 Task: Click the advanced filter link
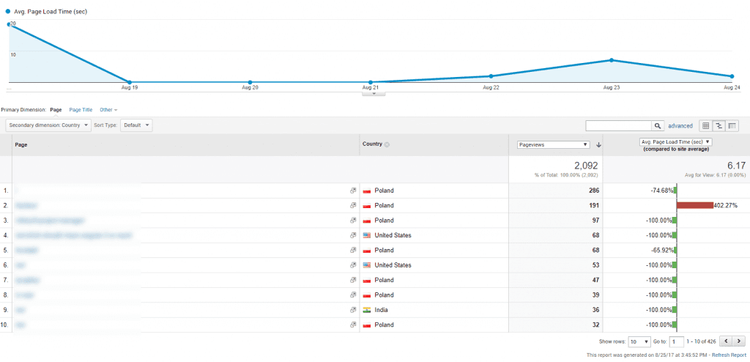tap(680, 126)
